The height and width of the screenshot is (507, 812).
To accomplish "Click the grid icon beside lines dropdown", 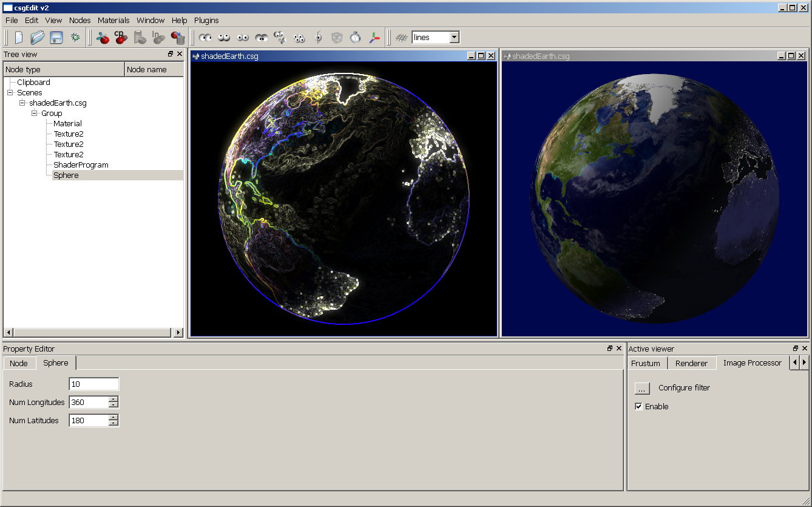I will point(401,38).
